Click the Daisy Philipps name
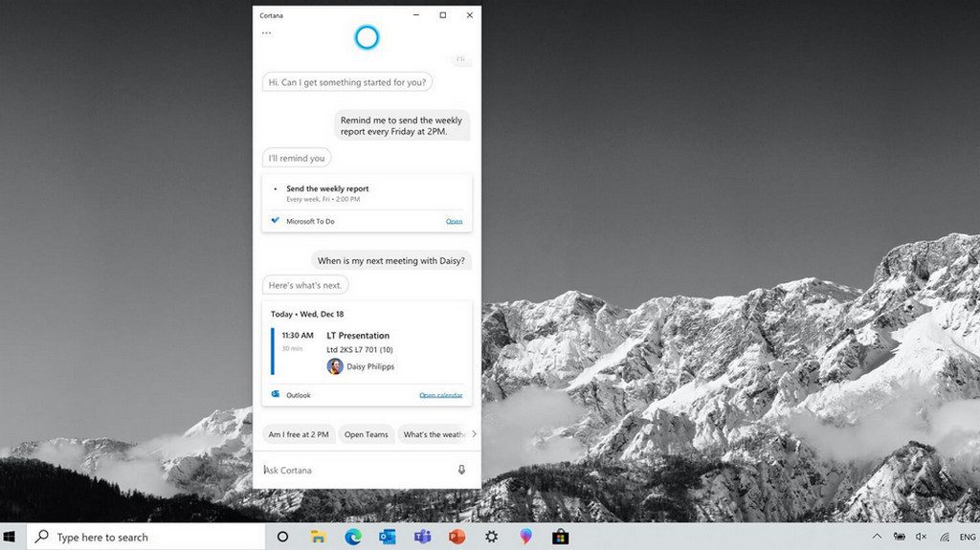Viewport: 980px width, 550px height. (370, 367)
